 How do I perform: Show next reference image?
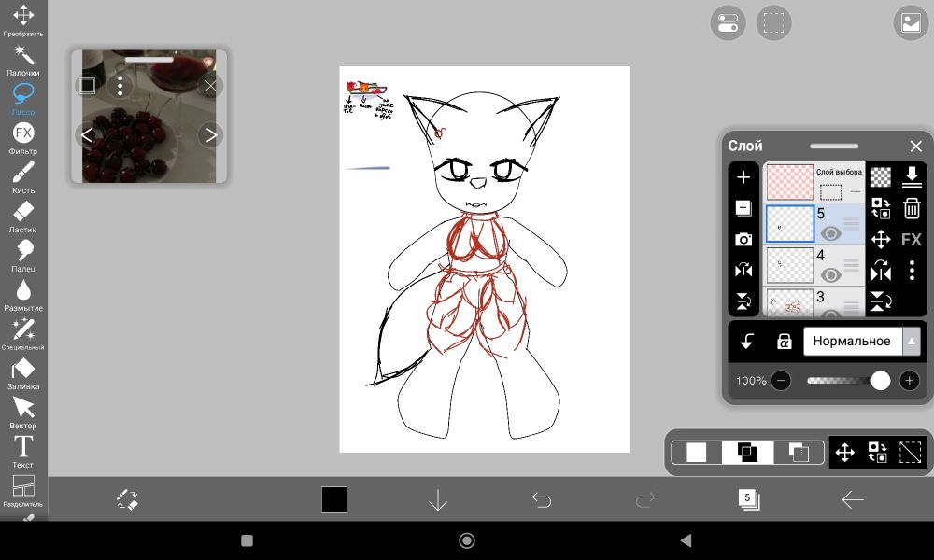pyautogui.click(x=211, y=135)
